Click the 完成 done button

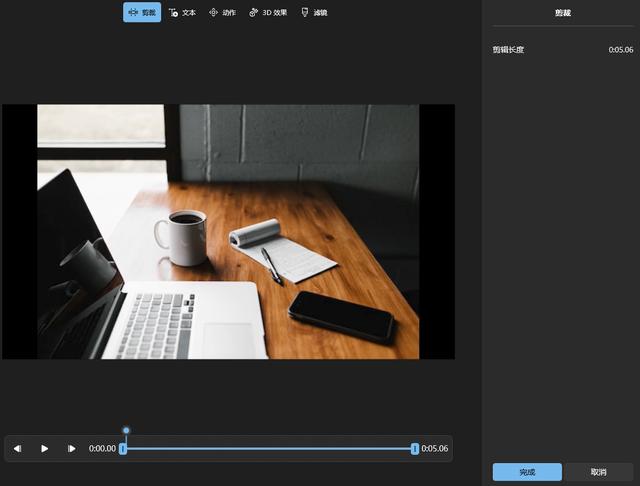coord(527,472)
